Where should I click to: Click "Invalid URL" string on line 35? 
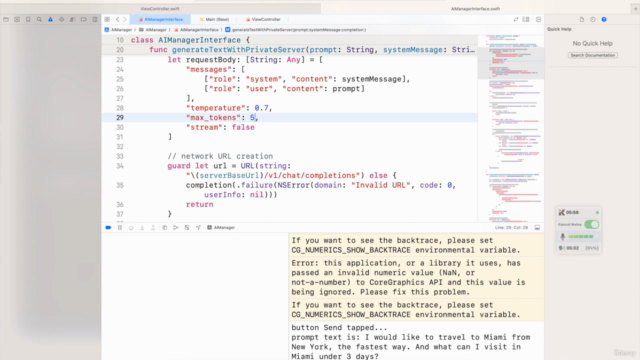[x=380, y=185]
